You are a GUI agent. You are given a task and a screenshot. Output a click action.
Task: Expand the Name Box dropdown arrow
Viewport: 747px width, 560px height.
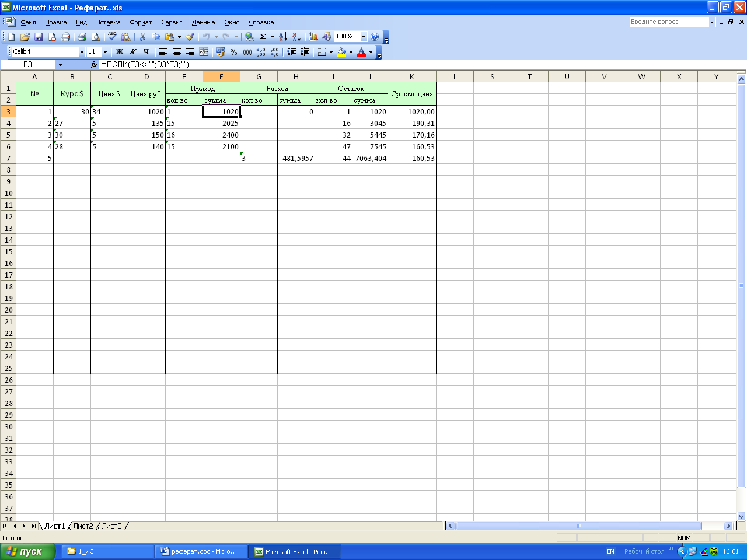(x=60, y=65)
